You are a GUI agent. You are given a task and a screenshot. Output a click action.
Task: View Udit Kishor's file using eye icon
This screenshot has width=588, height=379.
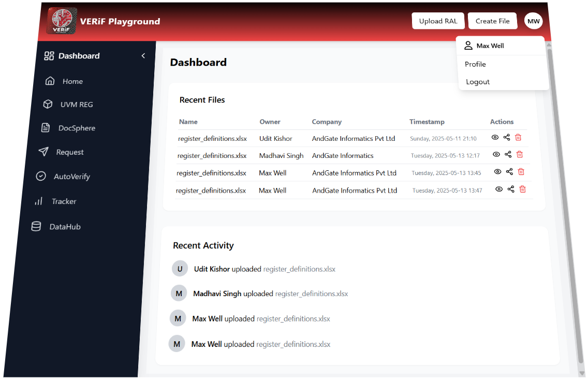[495, 138]
